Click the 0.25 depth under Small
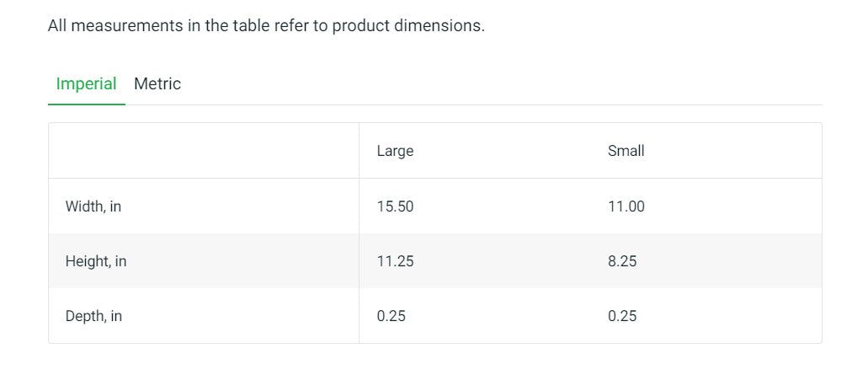 pos(622,317)
